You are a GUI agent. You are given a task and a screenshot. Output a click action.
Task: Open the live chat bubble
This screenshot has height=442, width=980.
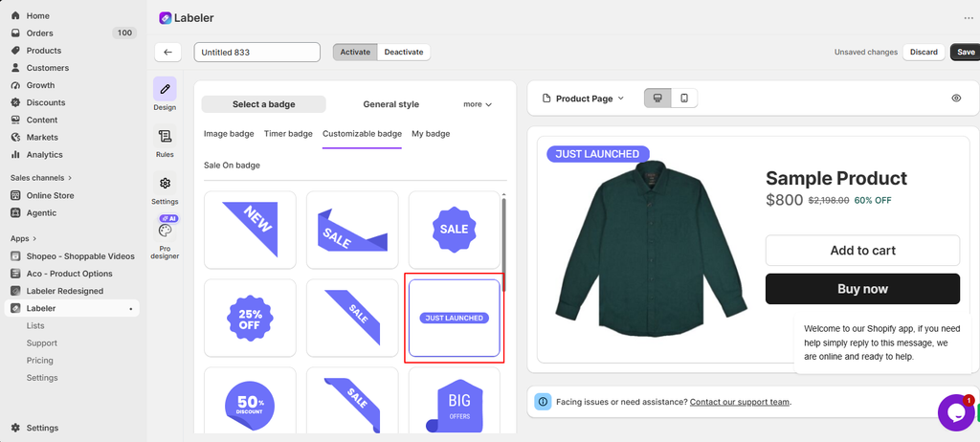(x=956, y=412)
